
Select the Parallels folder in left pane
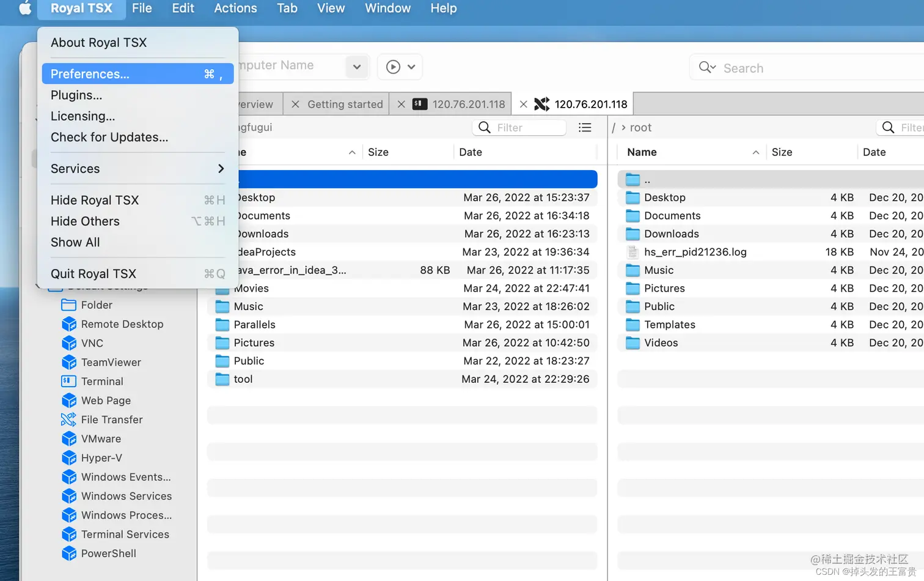(402, 325)
